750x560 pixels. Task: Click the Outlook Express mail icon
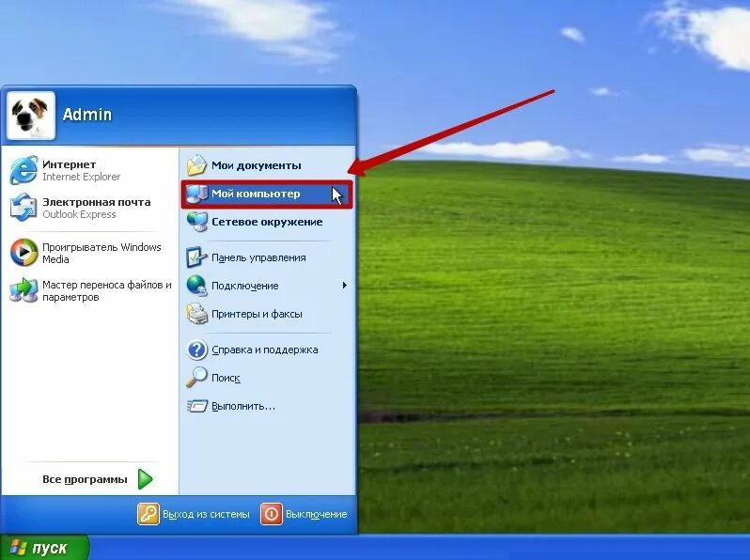[x=23, y=208]
